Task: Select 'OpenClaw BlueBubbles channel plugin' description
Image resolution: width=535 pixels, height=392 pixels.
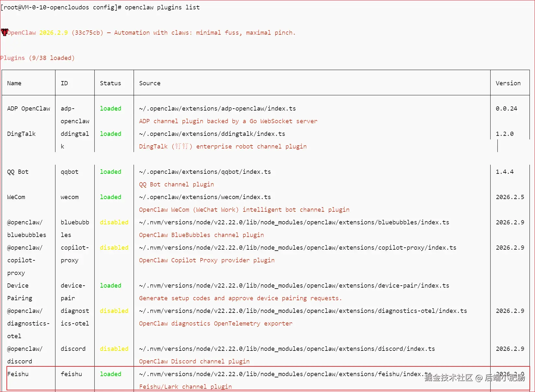Action: pyautogui.click(x=201, y=235)
